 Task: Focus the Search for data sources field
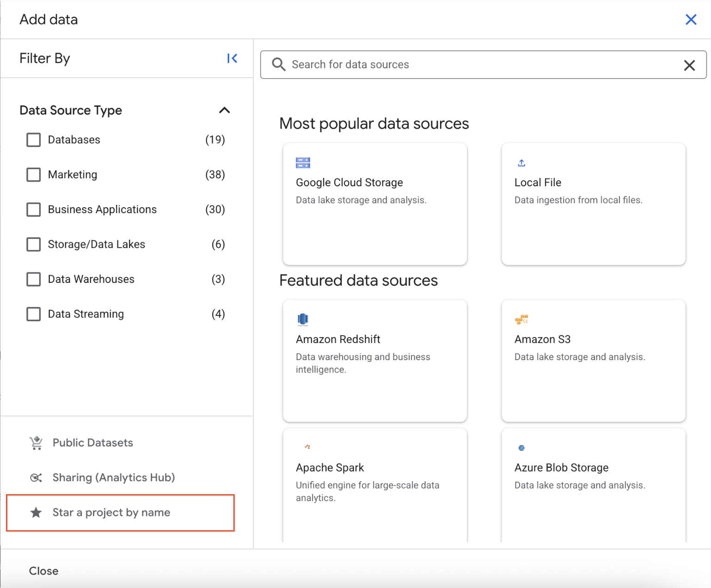(x=481, y=65)
